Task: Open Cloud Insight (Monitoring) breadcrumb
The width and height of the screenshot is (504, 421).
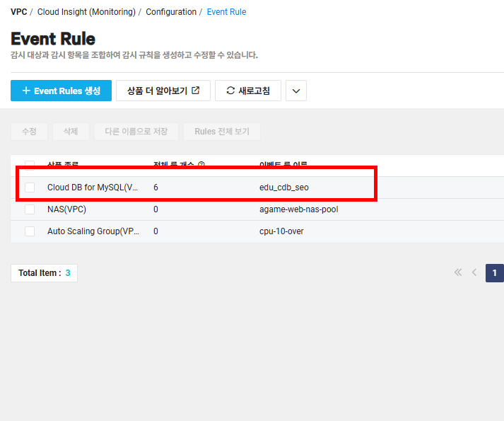Action: pos(86,12)
